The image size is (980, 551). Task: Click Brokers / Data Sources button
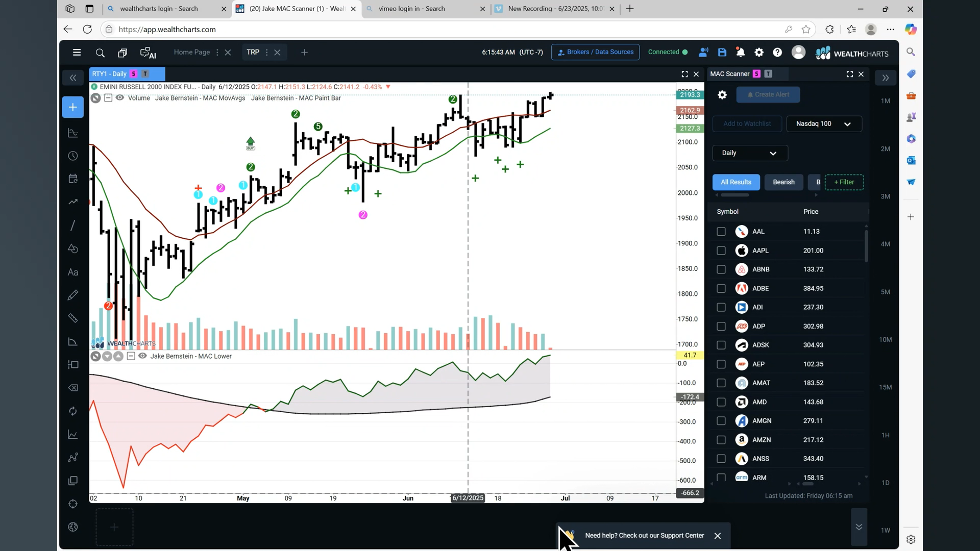tap(595, 52)
